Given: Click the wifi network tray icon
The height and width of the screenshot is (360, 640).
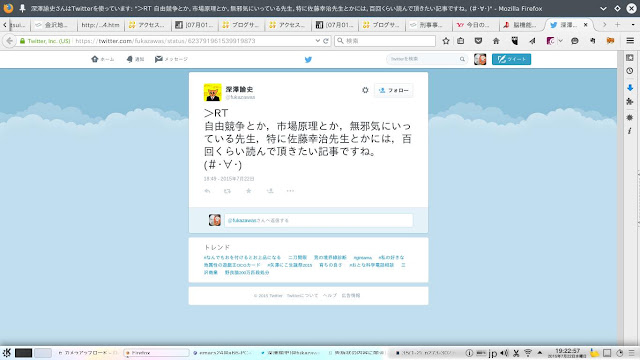Looking at the screenshot, I should click(x=528, y=353).
